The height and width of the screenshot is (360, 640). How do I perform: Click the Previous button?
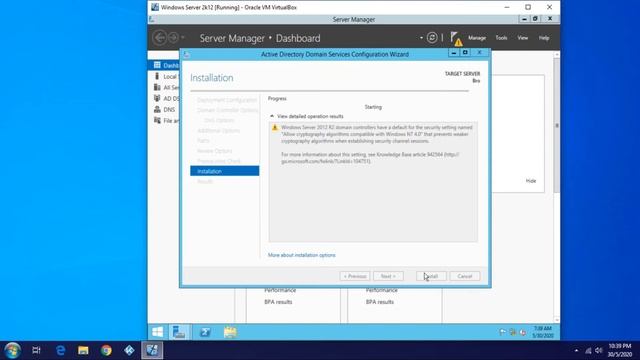pyautogui.click(x=355, y=276)
